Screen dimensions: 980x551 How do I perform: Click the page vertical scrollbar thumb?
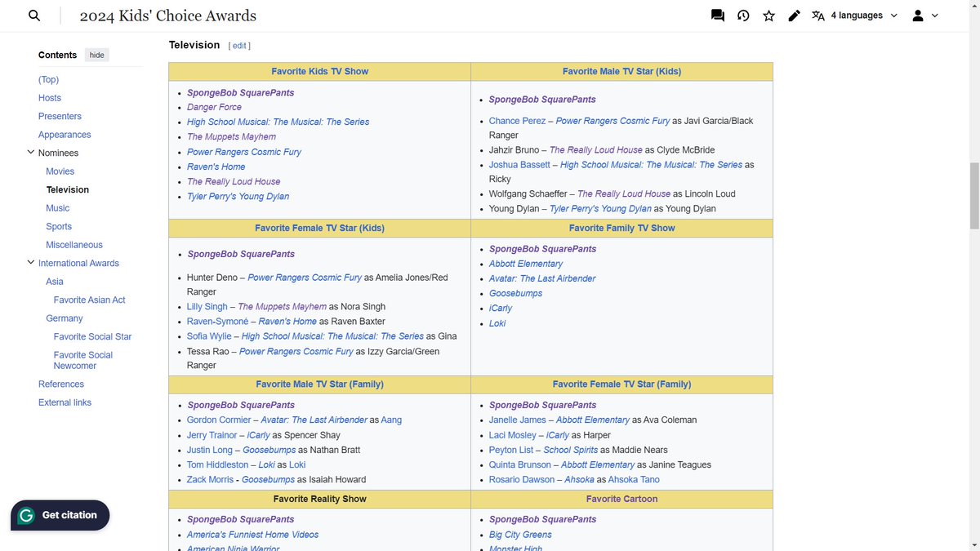coord(973,196)
